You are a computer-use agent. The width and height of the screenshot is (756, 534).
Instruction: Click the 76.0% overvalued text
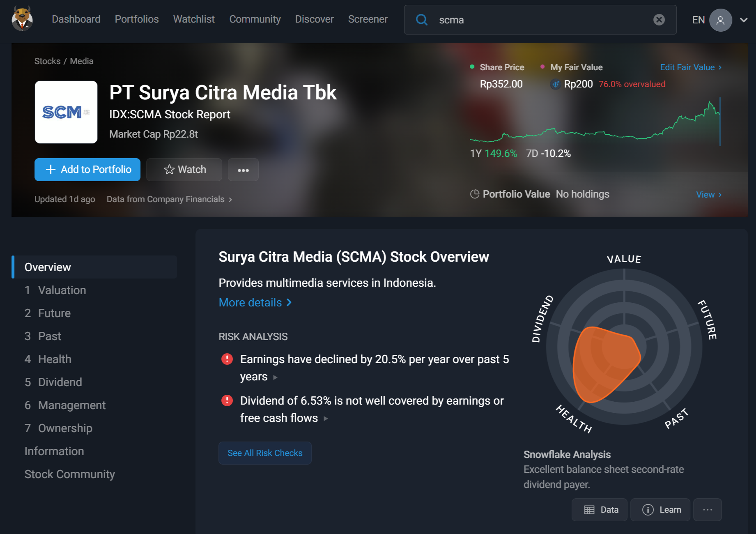tap(632, 84)
